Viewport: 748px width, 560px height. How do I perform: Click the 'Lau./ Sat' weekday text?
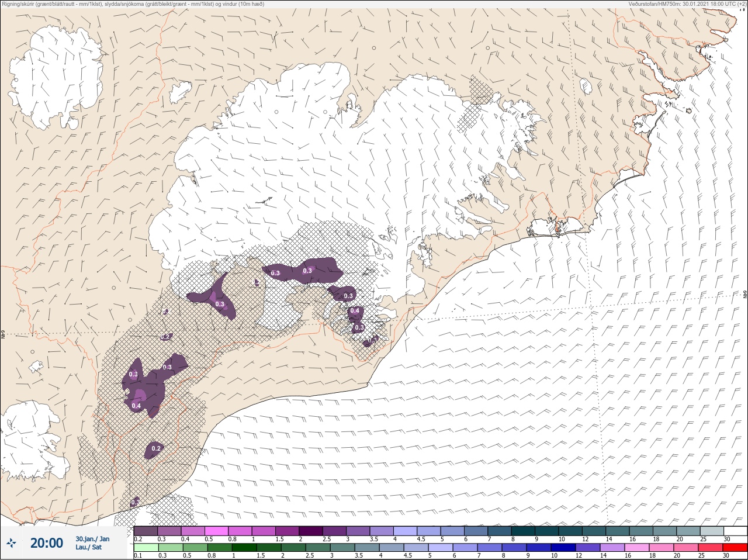point(88,547)
